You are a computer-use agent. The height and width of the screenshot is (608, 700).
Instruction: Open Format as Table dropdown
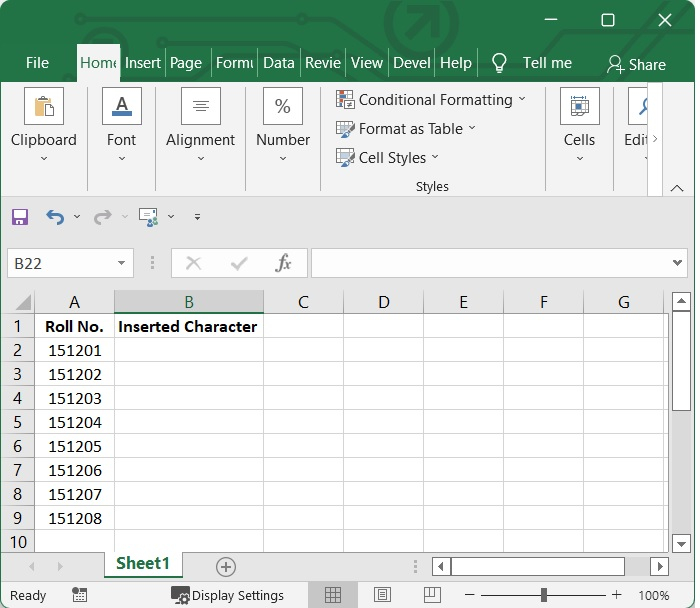click(x=406, y=129)
